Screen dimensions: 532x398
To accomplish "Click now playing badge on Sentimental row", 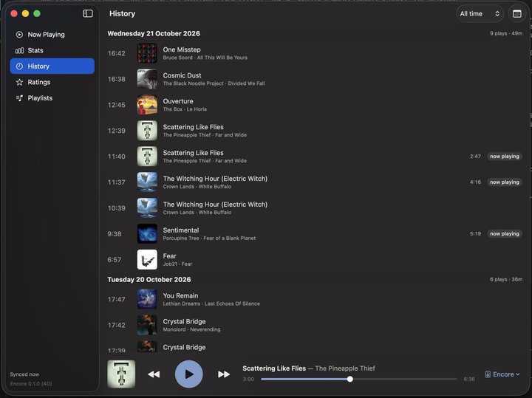I will point(504,233).
